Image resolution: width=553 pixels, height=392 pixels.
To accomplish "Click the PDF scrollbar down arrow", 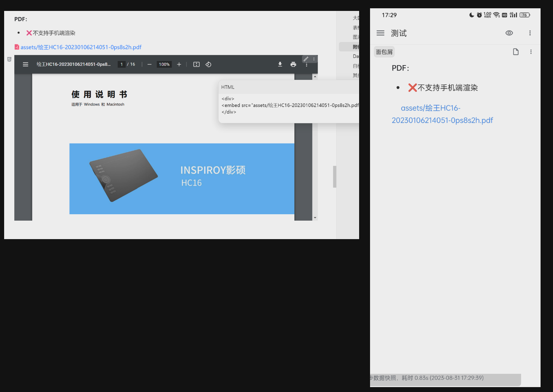I will pyautogui.click(x=315, y=218).
